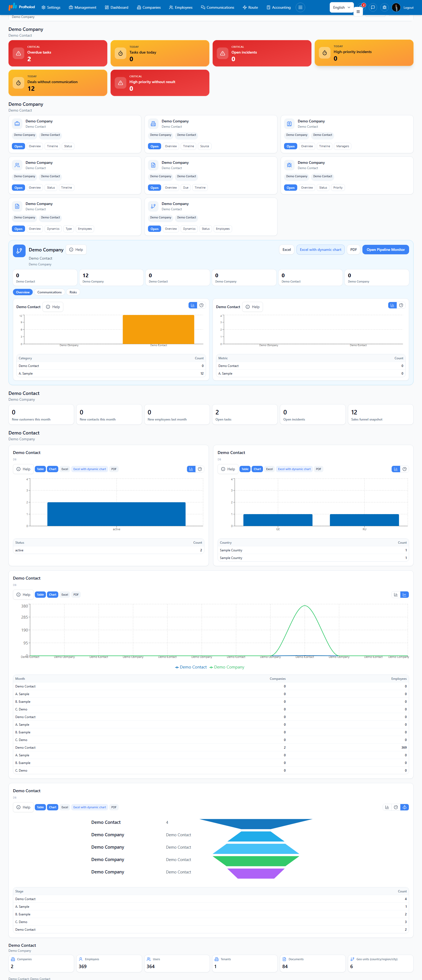Click Open button on card with Type chip
Image resolution: width=422 pixels, height=980 pixels.
18,229
